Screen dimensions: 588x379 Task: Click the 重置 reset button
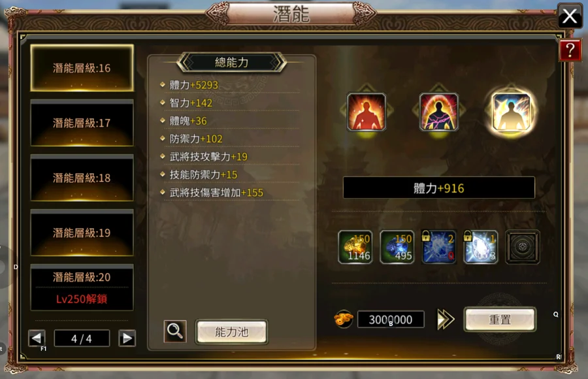tap(500, 320)
